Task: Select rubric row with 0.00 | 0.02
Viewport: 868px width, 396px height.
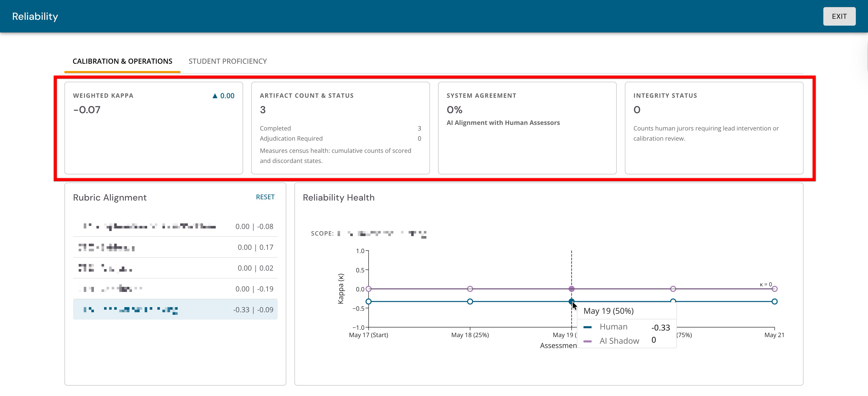Action: pyautogui.click(x=175, y=268)
